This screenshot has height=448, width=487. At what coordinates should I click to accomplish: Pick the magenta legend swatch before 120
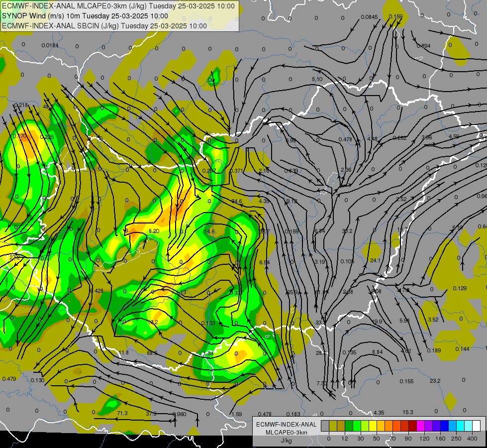(420, 426)
